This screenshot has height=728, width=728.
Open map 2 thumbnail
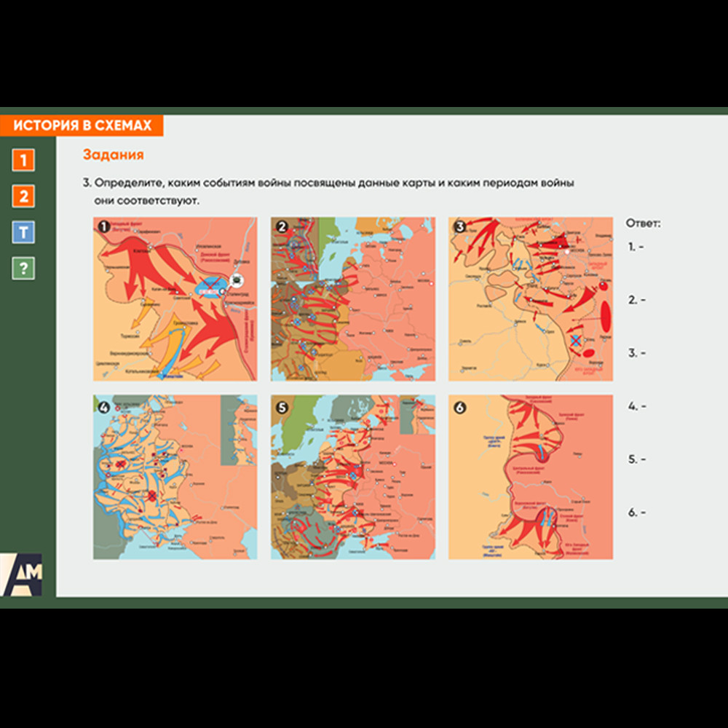pos(353,298)
